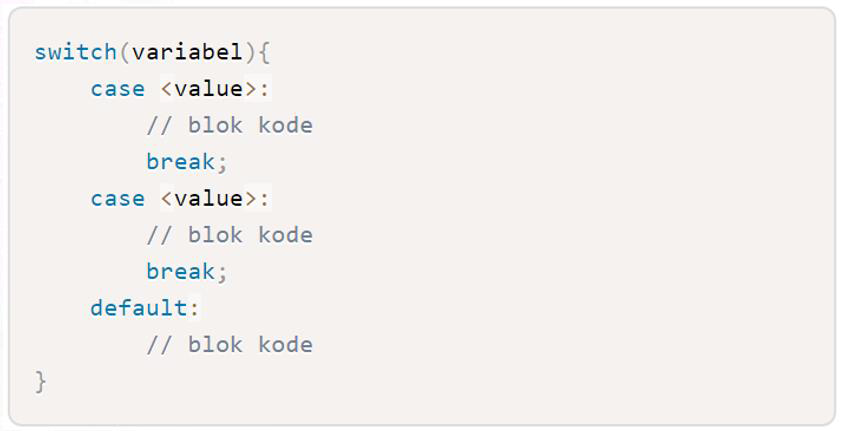
Task: Click the colon after the first <value>
Action: 264,90
